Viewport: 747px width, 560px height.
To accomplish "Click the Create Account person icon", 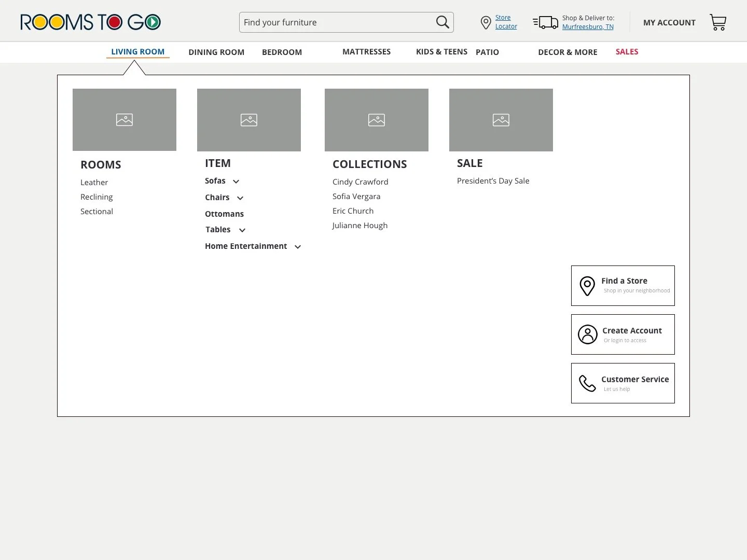I will [588, 334].
